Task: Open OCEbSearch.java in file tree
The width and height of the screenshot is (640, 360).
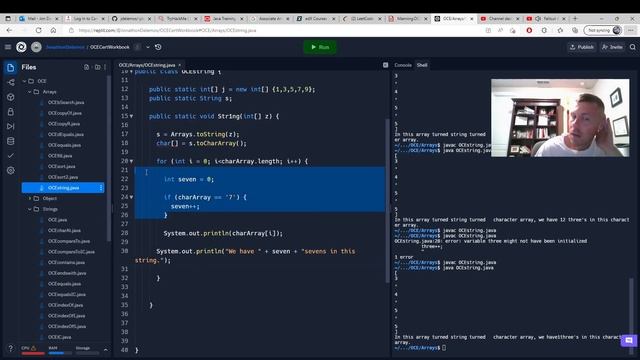Action: point(65,102)
